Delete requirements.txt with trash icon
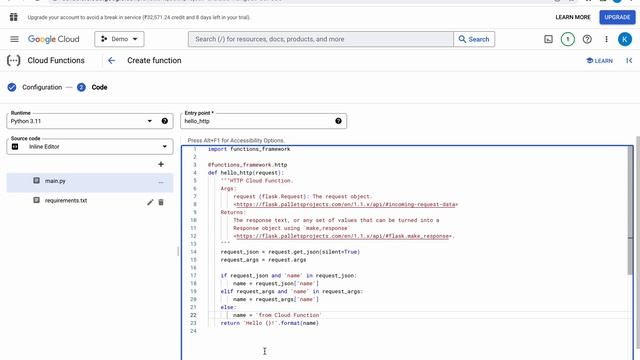The image size is (640, 360). pyautogui.click(x=161, y=202)
